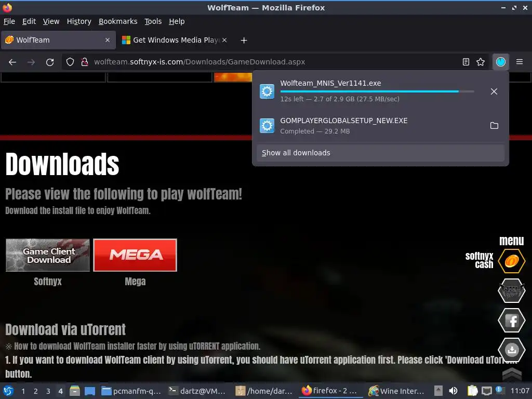Open containing folder for GOMPLAYERGLOBALSETUP_NEW.EXE
Screen dimensions: 532x399
tap(494, 126)
